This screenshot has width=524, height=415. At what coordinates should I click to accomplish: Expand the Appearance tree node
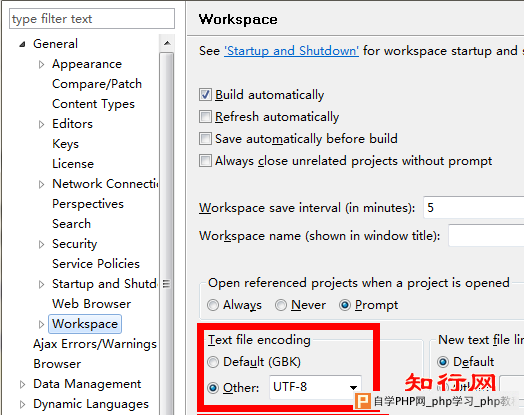click(x=41, y=64)
